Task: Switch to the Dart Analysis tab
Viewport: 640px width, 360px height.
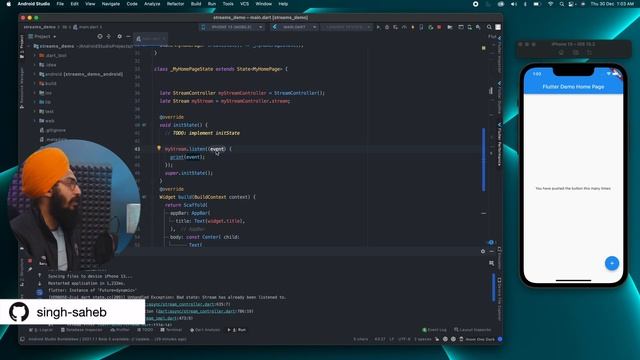Action: (x=205, y=330)
